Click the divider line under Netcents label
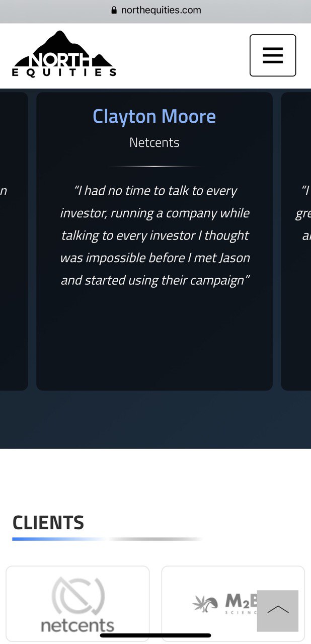Screen dimensions: 311x644 [x=154, y=166]
